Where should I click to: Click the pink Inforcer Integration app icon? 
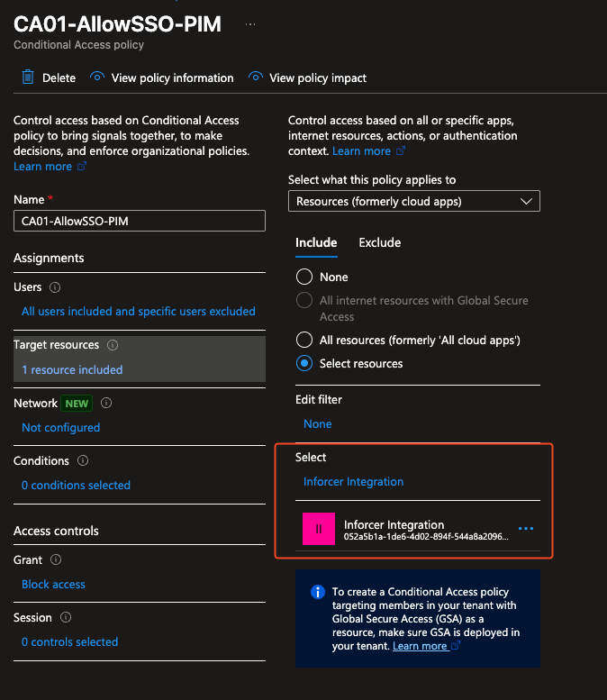tap(318, 530)
